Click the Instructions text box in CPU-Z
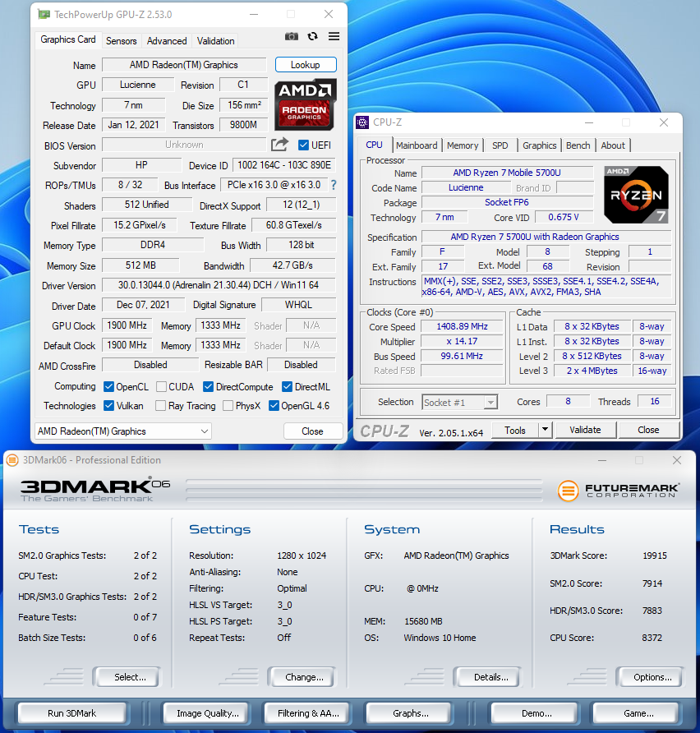Image resolution: width=700 pixels, height=733 pixels. pyautogui.click(x=546, y=287)
